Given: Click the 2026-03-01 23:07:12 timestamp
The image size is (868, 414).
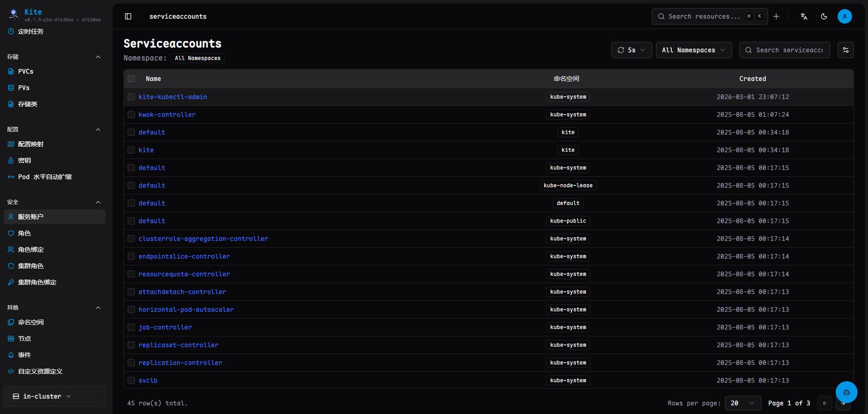Looking at the screenshot, I should (x=753, y=97).
